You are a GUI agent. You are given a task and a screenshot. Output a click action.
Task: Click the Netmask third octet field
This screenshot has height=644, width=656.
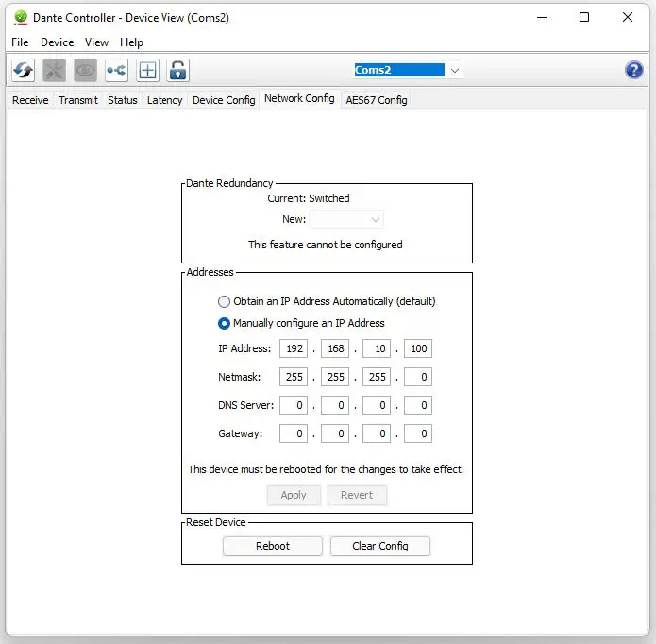click(377, 377)
